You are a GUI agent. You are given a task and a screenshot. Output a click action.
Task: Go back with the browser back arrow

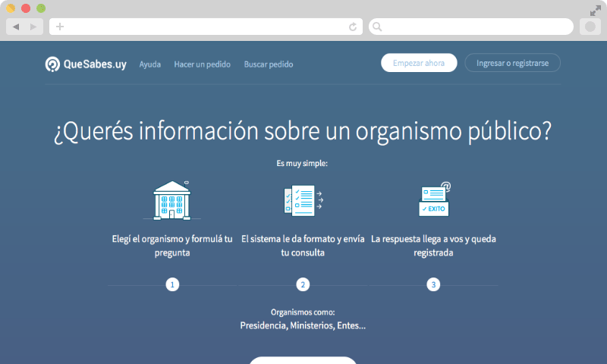16,27
